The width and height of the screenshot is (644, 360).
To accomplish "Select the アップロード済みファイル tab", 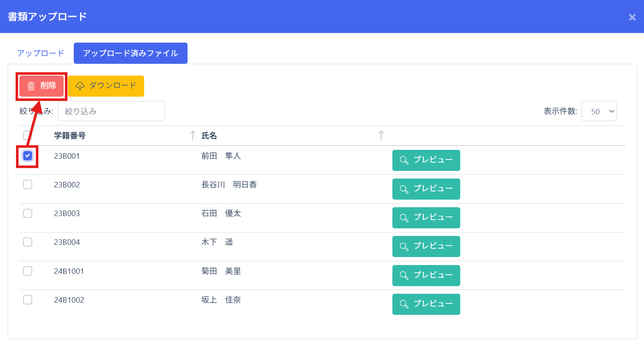I will pyautogui.click(x=130, y=53).
